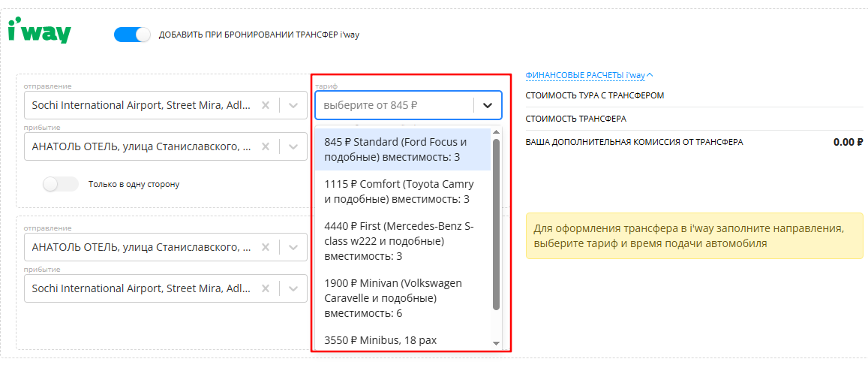Choose 4440 ₽ First Mercedes-Benz tariff
The height and width of the screenshot is (365, 868).
tap(403, 242)
